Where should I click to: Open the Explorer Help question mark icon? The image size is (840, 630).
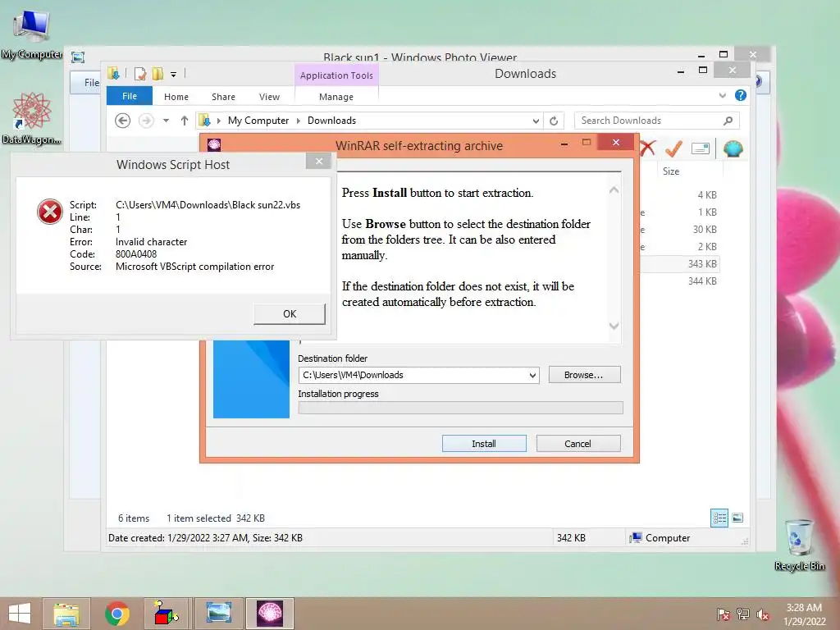(741, 95)
